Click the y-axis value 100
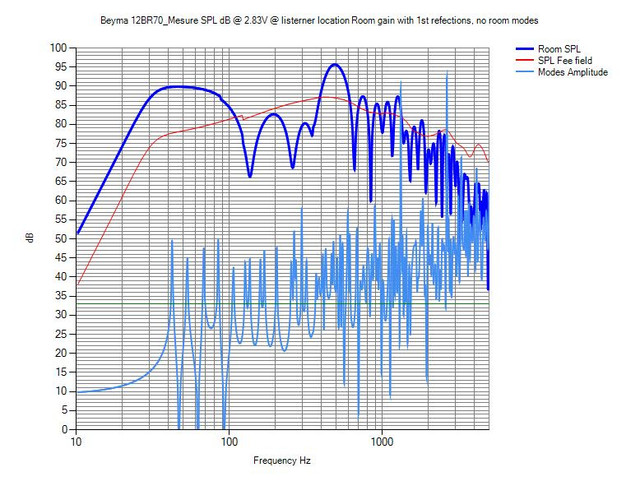 (x=58, y=48)
